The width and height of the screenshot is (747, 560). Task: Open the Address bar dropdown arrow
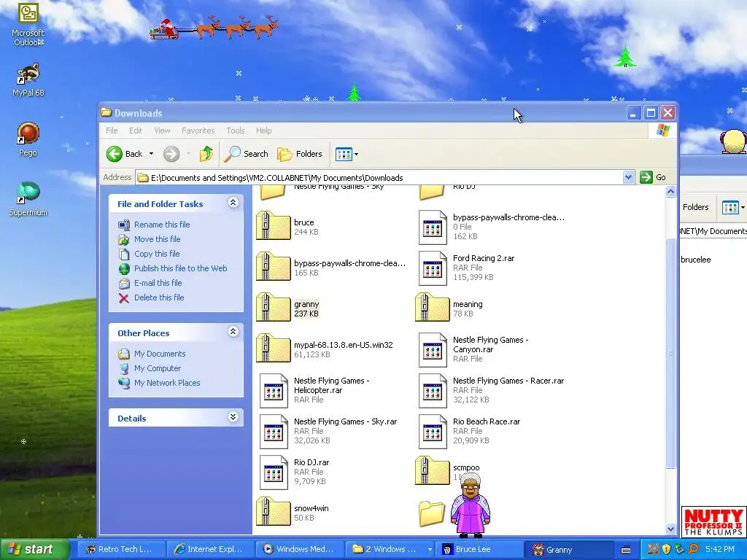(x=628, y=177)
